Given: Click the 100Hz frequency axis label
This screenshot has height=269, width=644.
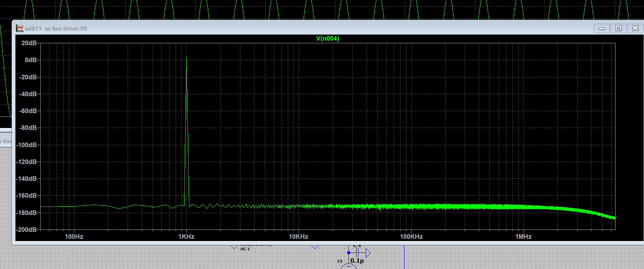Looking at the screenshot, I should [74, 236].
